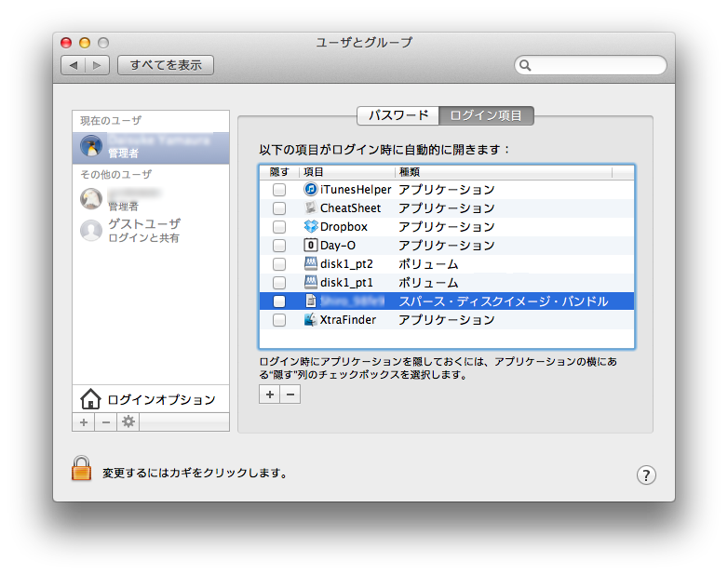The height and width of the screenshot is (575, 728).
Task: Select the XtraFinder row name
Action: pos(348,320)
